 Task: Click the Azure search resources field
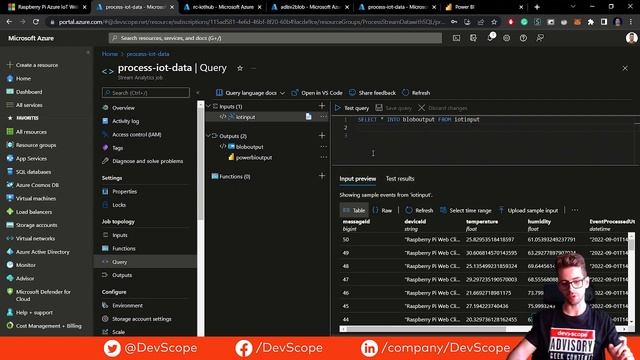pyautogui.click(x=275, y=38)
